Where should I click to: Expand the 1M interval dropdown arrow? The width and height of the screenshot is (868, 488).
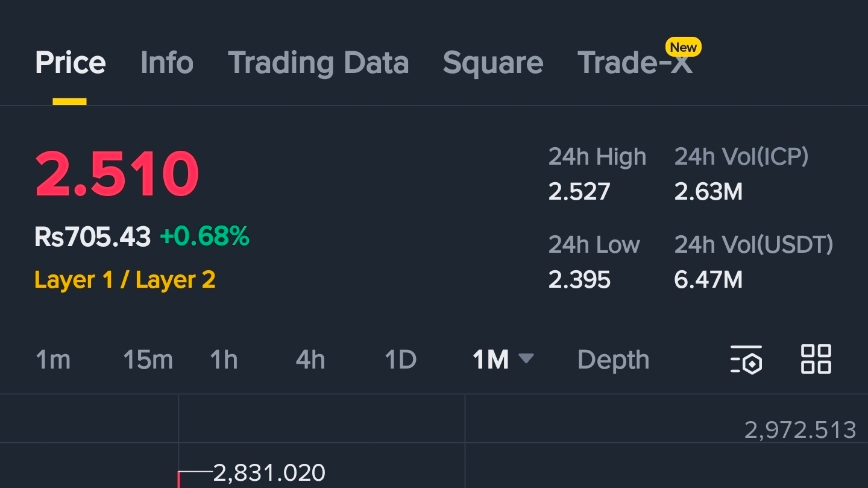526,359
